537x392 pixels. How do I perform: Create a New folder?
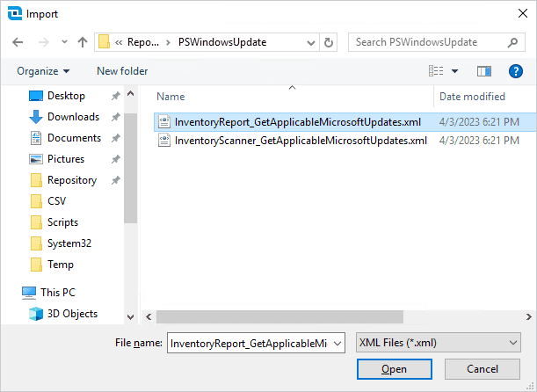pyautogui.click(x=122, y=71)
